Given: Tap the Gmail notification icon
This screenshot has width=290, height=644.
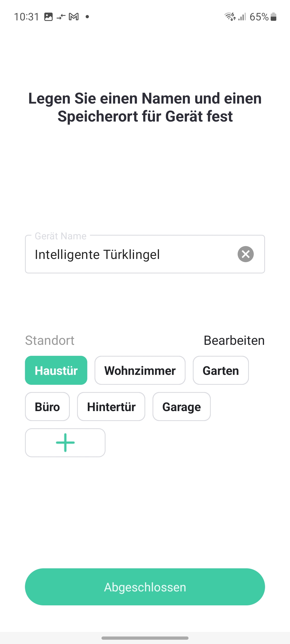Looking at the screenshot, I should click(x=74, y=17).
